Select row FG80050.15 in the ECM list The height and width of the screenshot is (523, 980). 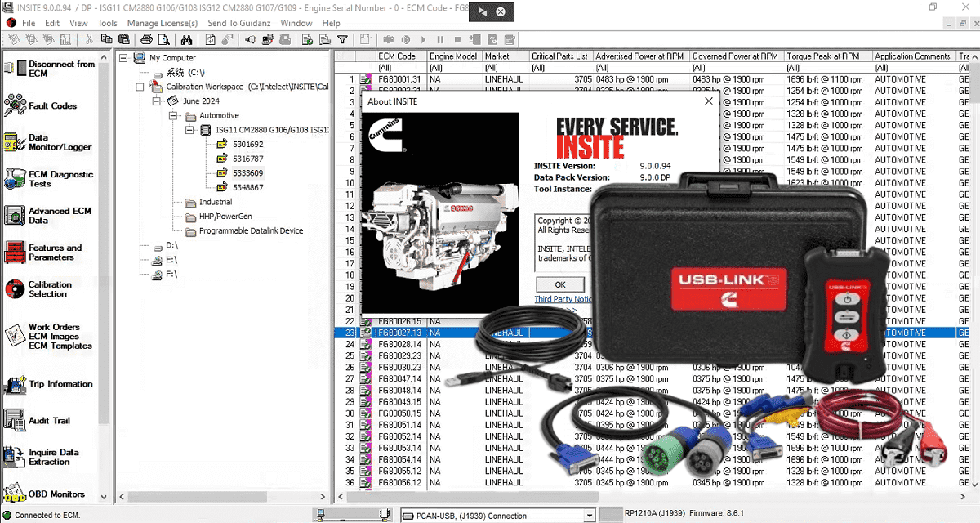point(399,413)
